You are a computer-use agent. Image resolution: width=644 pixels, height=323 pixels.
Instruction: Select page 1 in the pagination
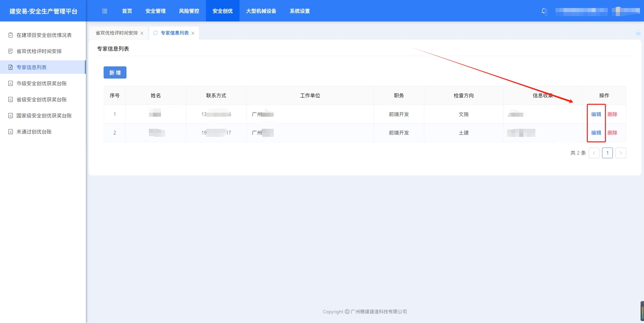coord(607,153)
